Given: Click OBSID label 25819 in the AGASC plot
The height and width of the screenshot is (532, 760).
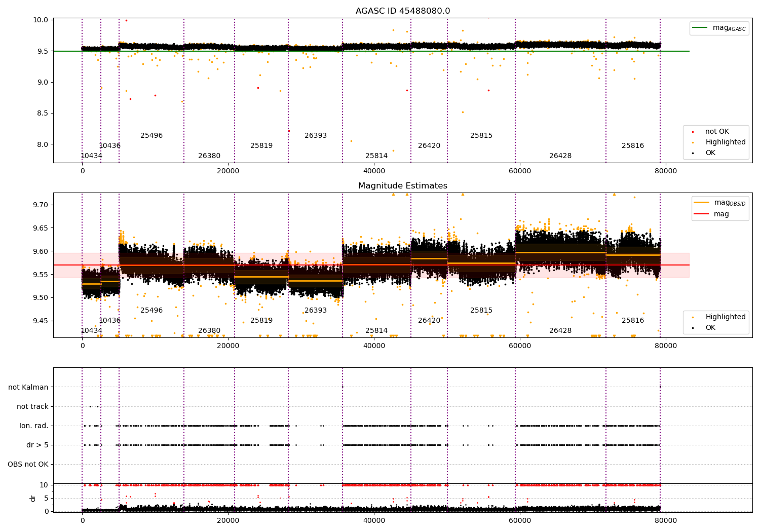Looking at the screenshot, I should [261, 146].
